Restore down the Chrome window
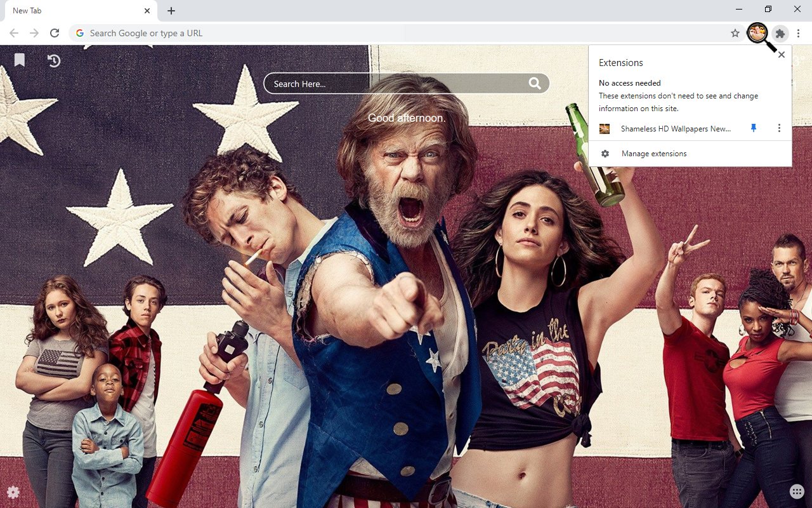Screen dimensions: 812x508 (768, 10)
